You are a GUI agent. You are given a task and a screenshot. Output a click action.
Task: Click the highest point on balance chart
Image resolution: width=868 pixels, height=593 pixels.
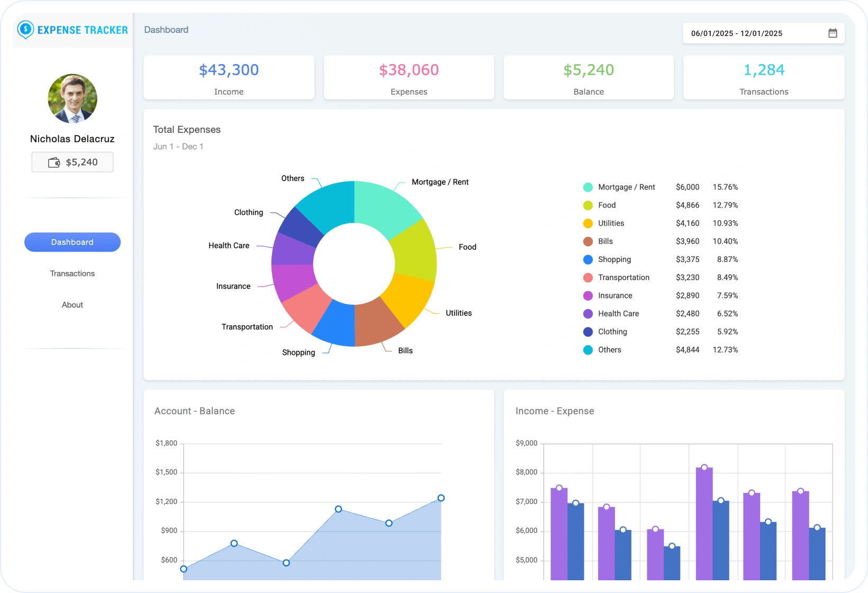pos(441,498)
